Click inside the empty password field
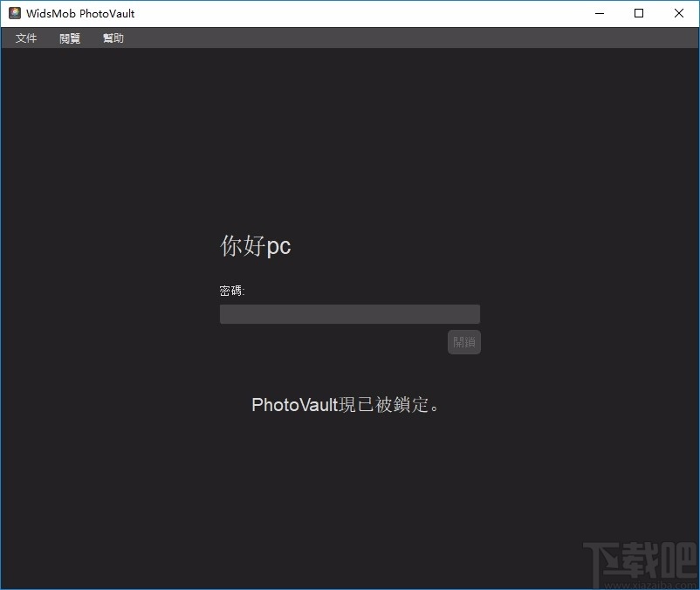This screenshot has height=590, width=700. (x=349, y=314)
